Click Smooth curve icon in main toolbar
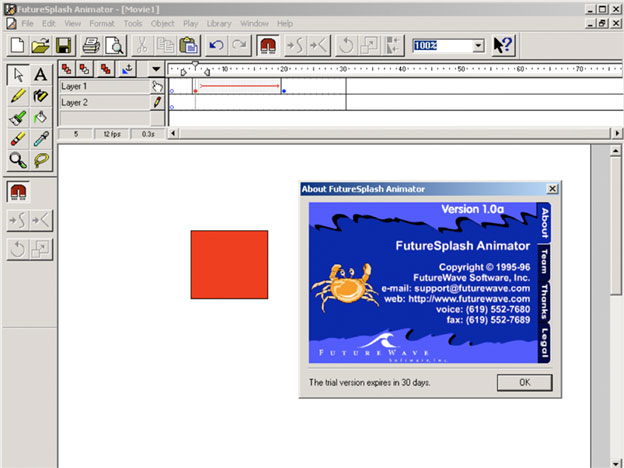Viewport: 624px width, 468px height. click(x=296, y=45)
